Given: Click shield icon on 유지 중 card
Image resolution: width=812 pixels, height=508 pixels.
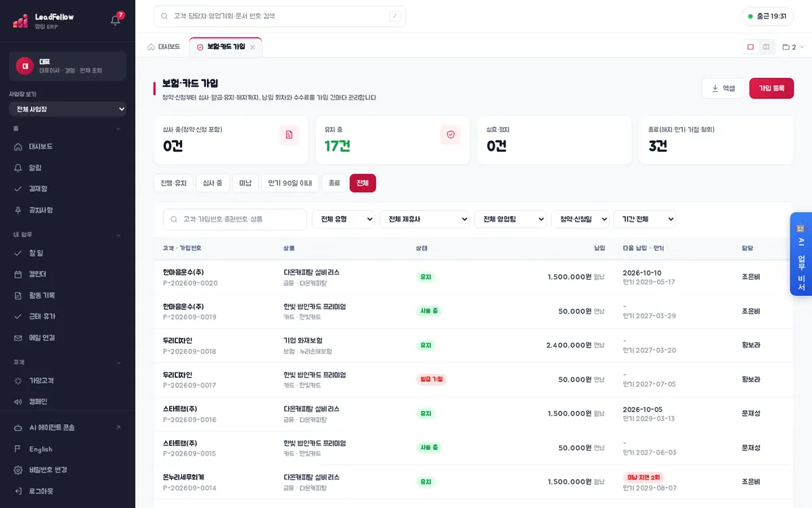Looking at the screenshot, I should pos(451,135).
